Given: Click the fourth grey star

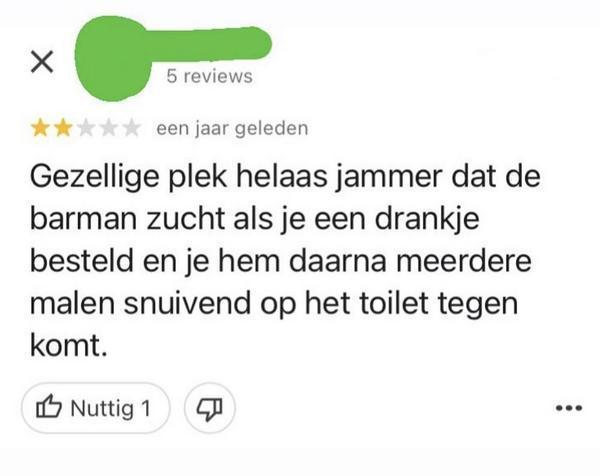Looking at the screenshot, I should [109, 128].
